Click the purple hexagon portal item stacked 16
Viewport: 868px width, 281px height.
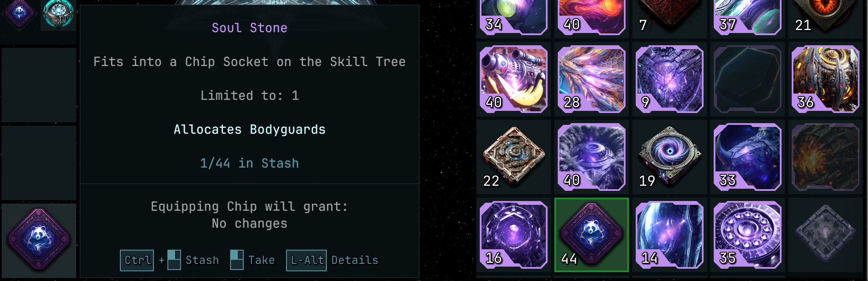pyautogui.click(x=514, y=235)
